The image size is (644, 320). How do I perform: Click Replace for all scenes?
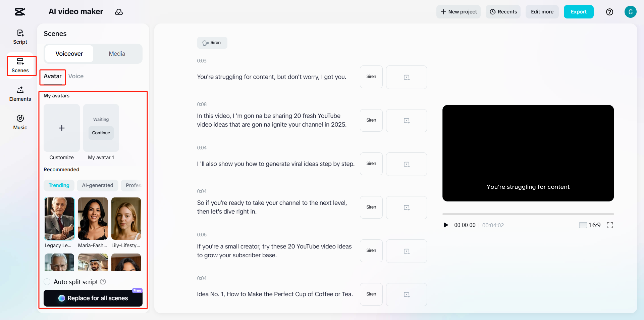coord(93,298)
